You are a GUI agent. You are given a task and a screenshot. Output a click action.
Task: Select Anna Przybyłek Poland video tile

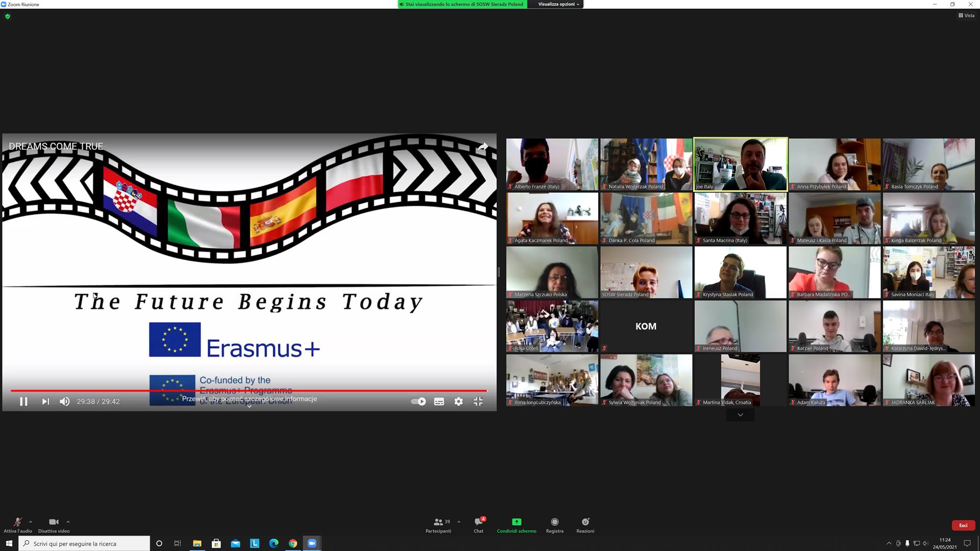pyautogui.click(x=835, y=165)
